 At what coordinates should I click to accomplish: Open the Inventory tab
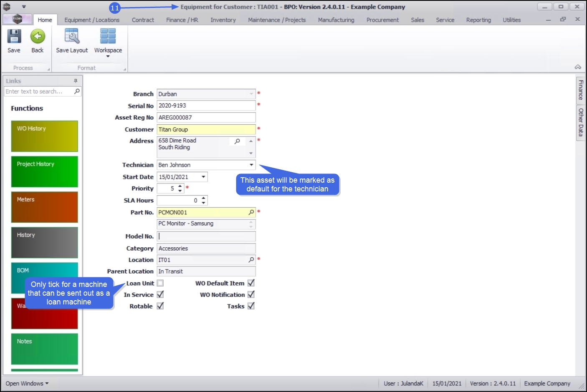click(223, 20)
